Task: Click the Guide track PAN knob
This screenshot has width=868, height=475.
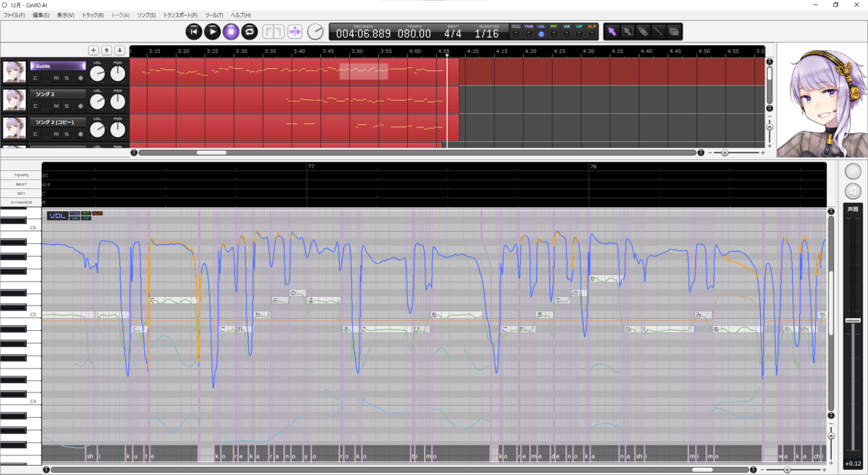Action: pyautogui.click(x=117, y=74)
